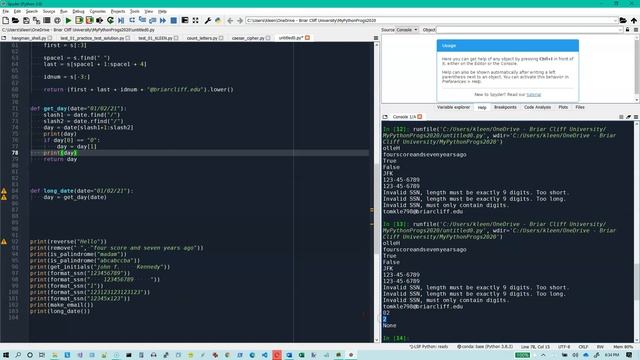The height and width of the screenshot is (360, 640).
Task: Click warning marker beside the long_date definition
Action: [x=4, y=191]
